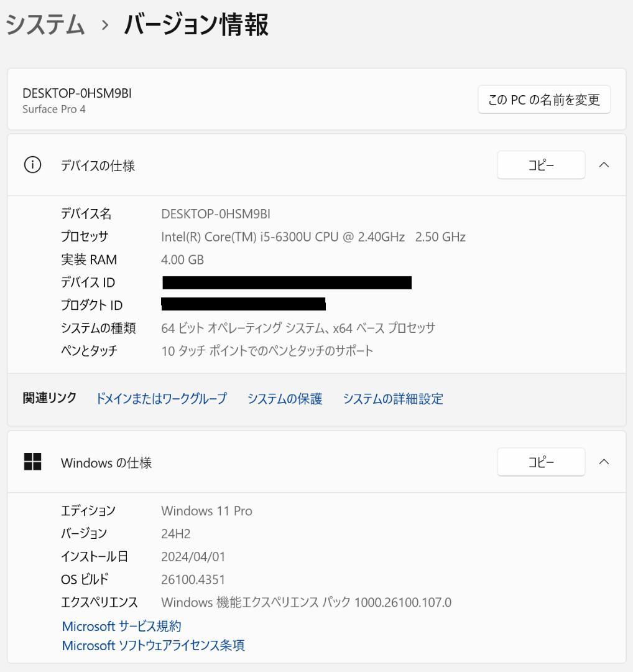Collapse the デバイスの仕様 section
Screen dimensions: 633x672
pos(604,165)
